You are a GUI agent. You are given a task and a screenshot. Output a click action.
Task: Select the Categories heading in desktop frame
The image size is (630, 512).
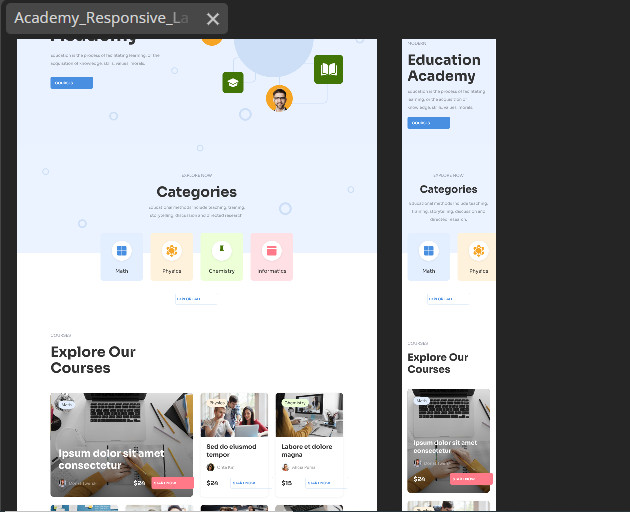(x=196, y=192)
